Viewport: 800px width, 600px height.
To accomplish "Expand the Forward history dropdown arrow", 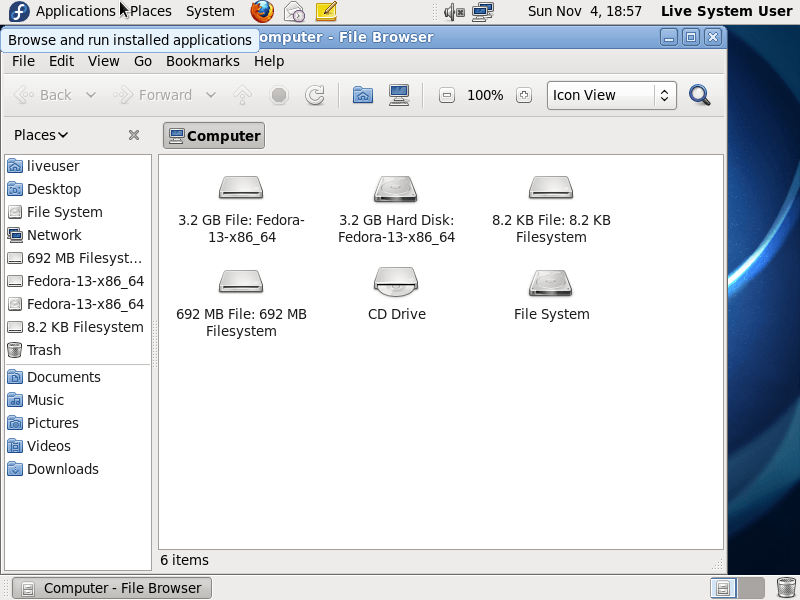I will [x=211, y=95].
